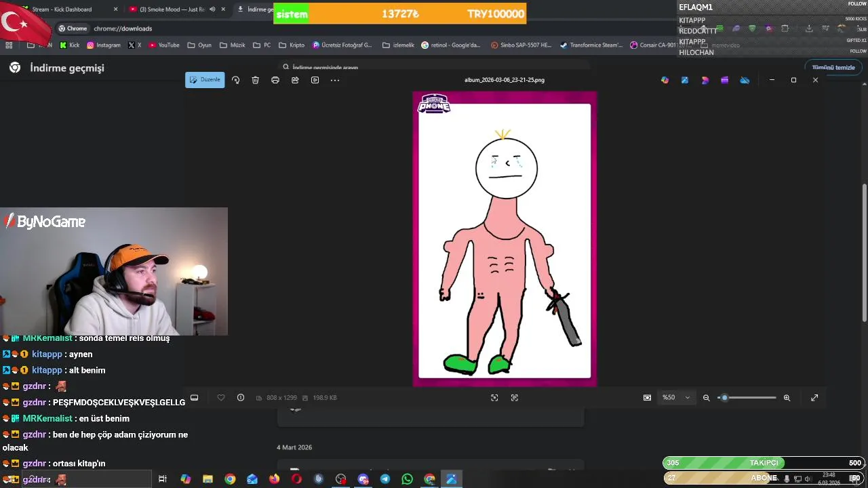
Task: Share the image using share icon
Action: pos(295,80)
